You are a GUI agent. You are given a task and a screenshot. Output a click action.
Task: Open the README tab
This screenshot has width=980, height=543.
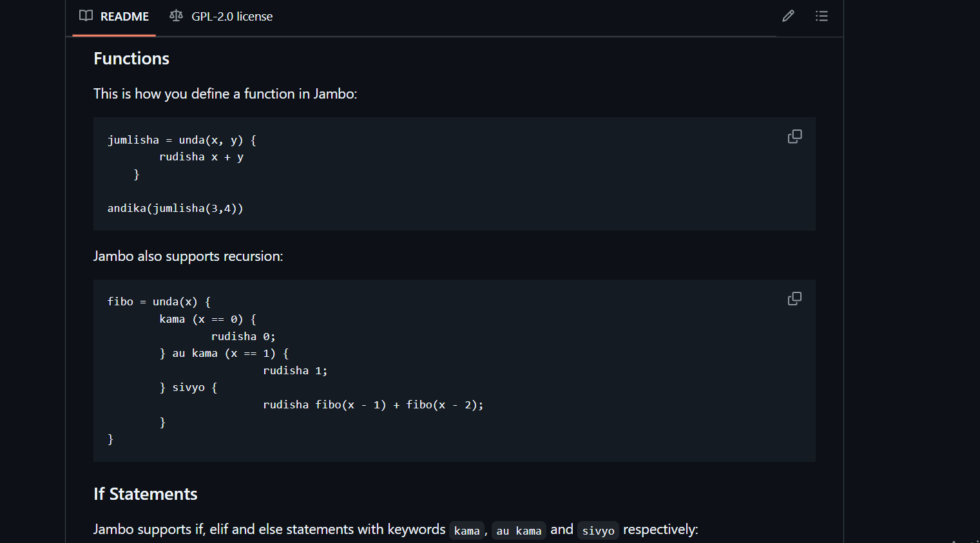click(114, 16)
